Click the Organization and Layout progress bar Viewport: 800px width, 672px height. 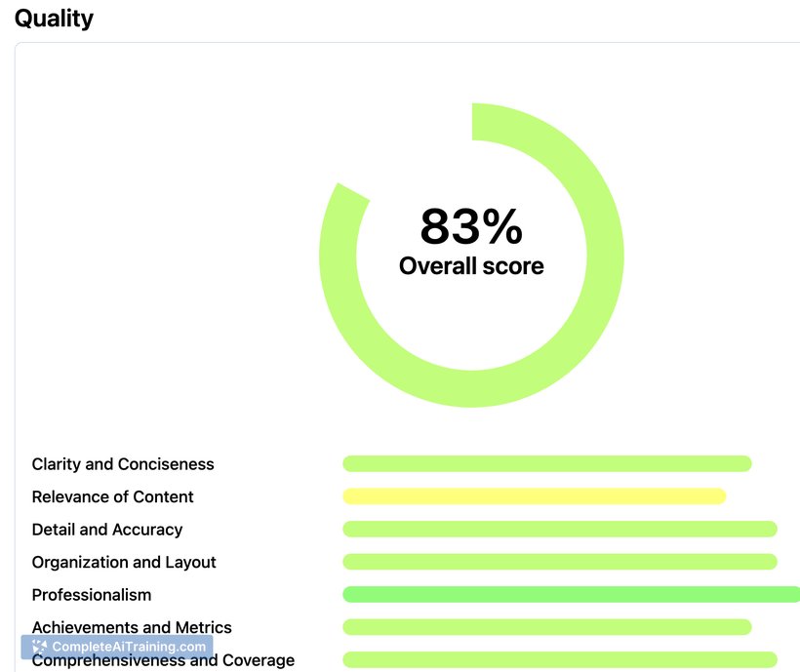click(x=560, y=562)
